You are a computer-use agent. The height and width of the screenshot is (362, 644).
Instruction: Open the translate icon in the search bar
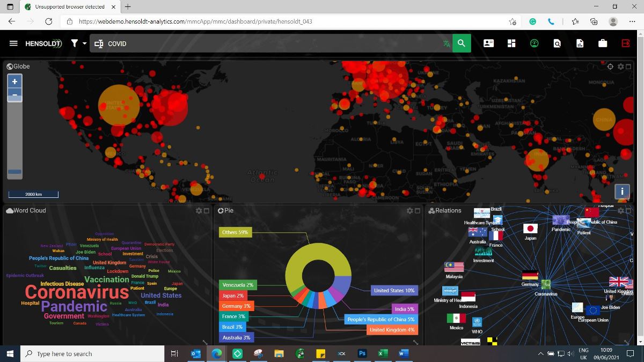coord(447,44)
